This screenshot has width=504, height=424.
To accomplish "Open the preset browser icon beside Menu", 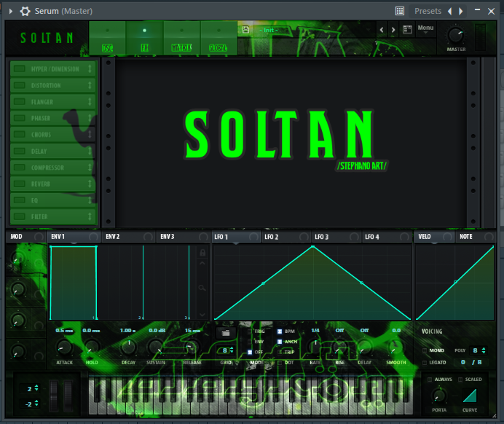I will 407,30.
